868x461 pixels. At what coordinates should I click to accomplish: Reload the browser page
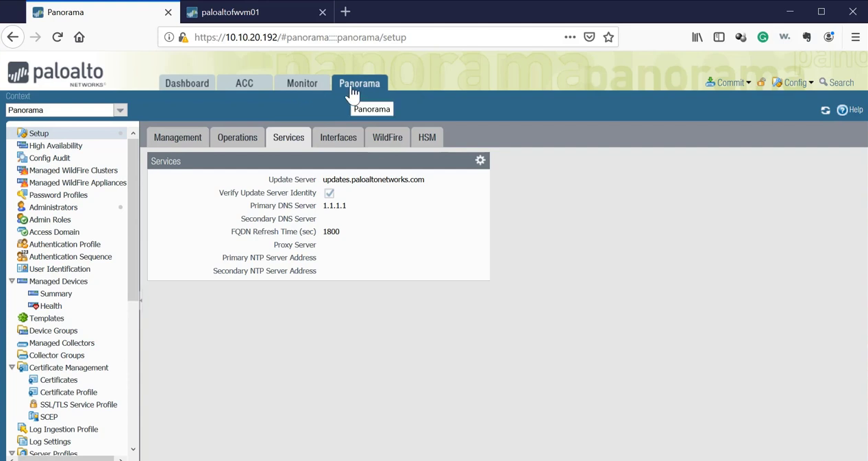pos(58,37)
